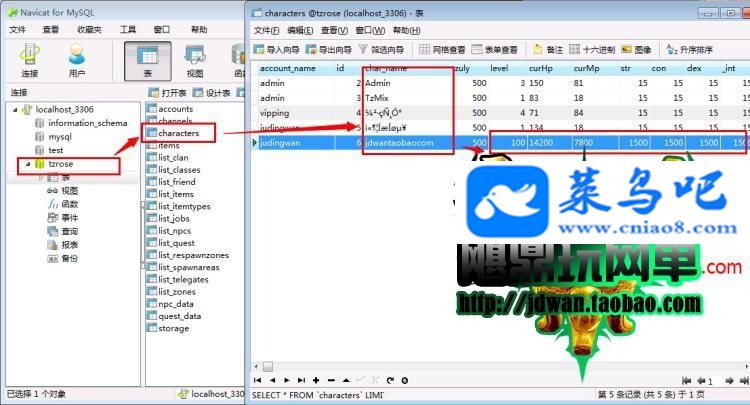Go to last record navigation button

[x=301, y=381]
